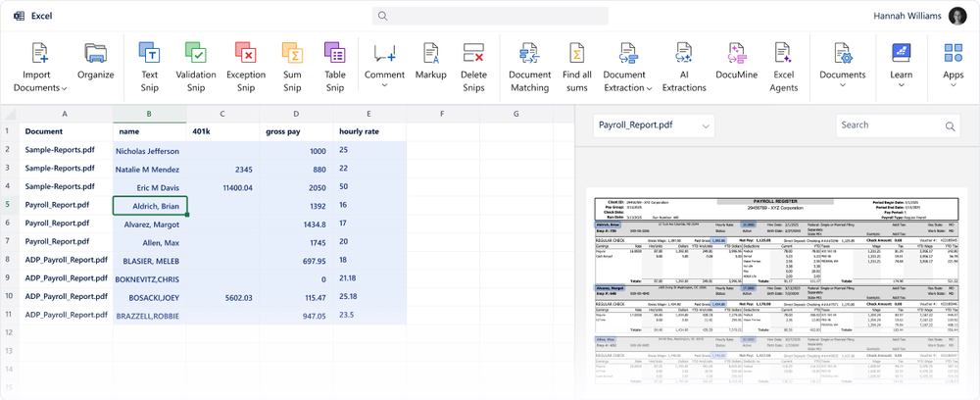Click Hannah Williams profile avatar
This screenshot has height=400, width=980.
point(958,16)
